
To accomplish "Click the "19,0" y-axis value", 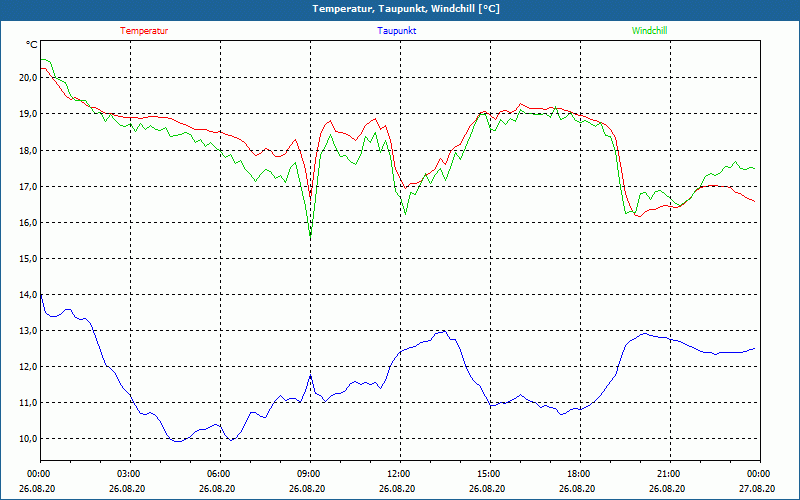I will pos(28,114).
